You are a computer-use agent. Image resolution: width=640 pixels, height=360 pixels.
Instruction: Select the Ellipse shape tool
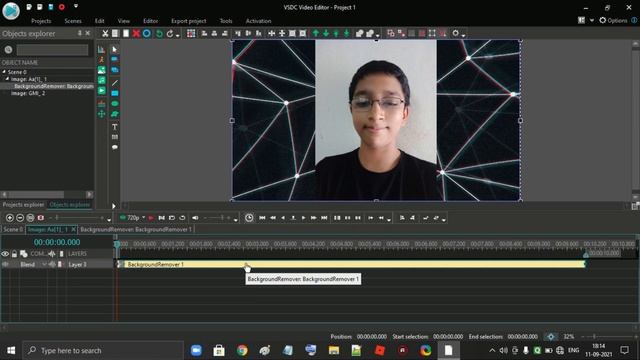point(115,104)
